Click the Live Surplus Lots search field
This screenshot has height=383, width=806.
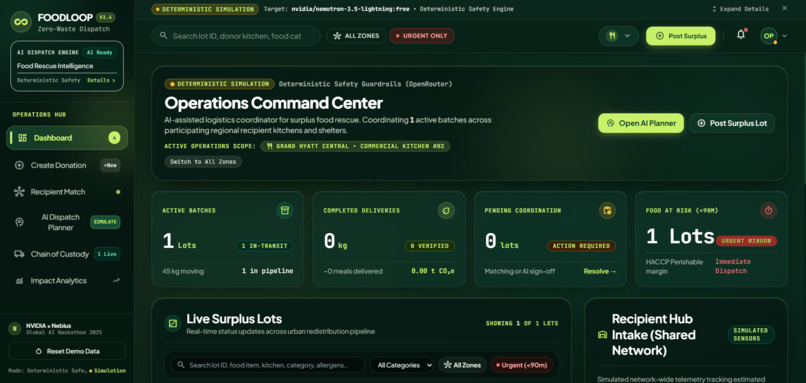click(x=268, y=365)
